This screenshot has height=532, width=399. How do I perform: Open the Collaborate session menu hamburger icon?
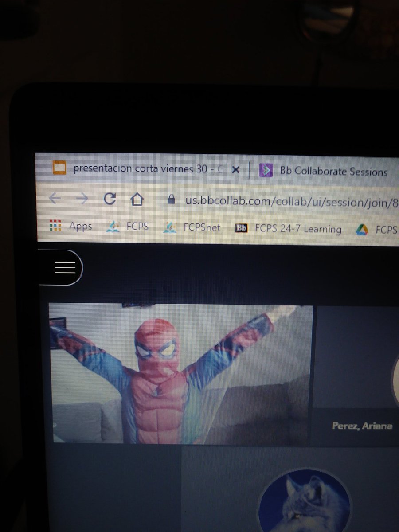65,267
